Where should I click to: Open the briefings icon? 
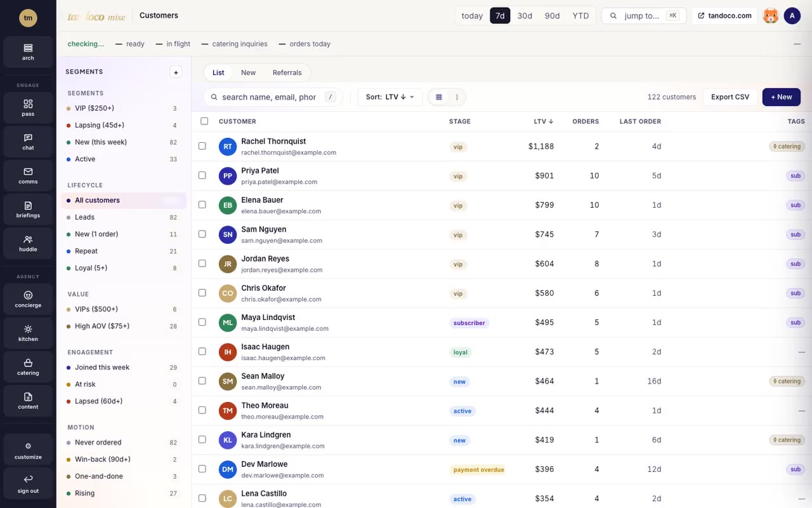click(x=28, y=209)
